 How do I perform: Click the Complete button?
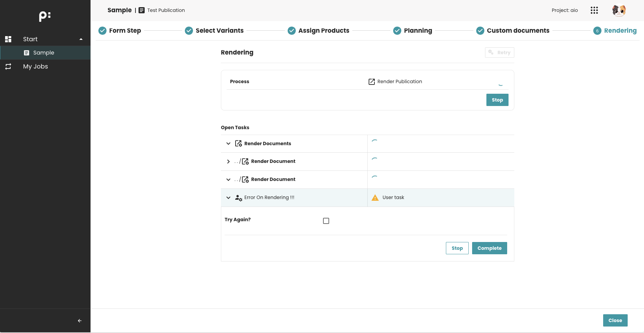[x=489, y=248]
